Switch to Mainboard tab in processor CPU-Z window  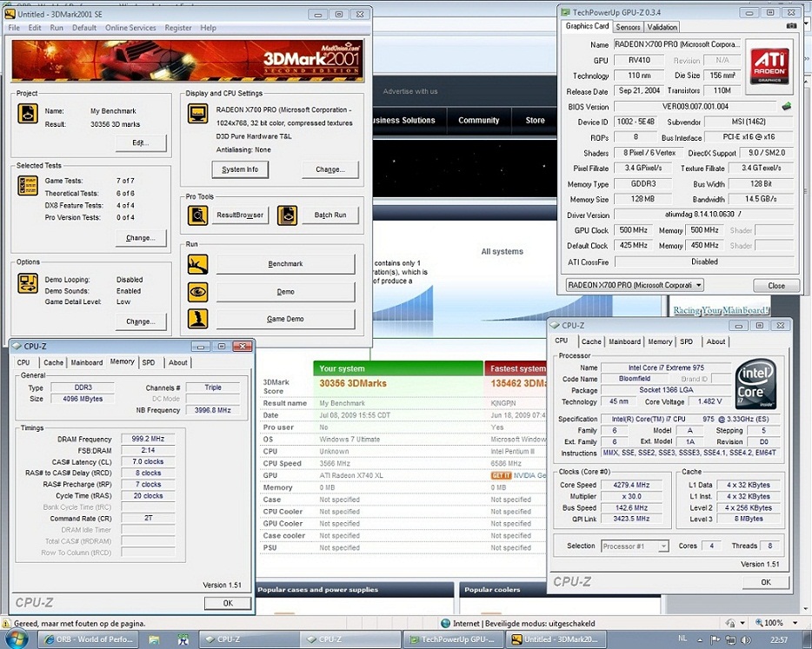click(x=624, y=341)
